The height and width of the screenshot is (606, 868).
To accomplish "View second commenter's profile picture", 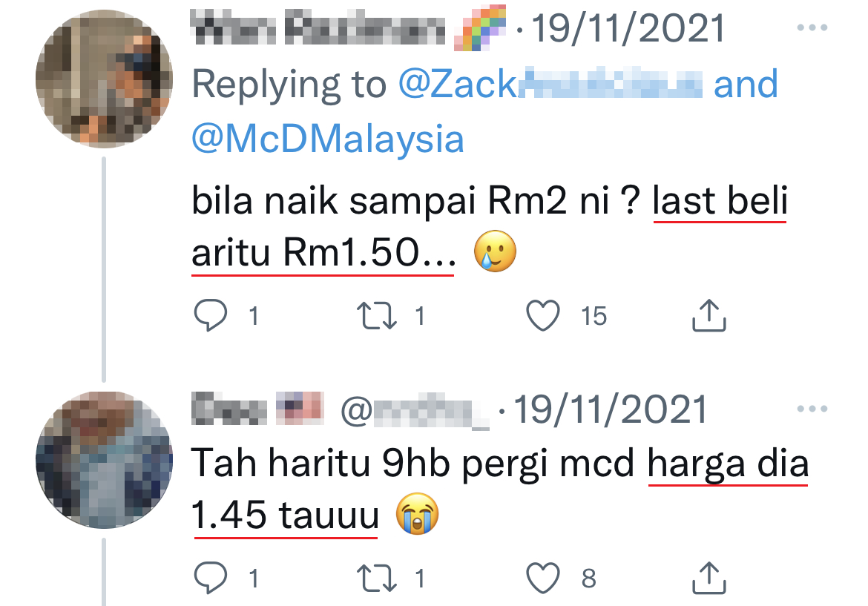I will click(x=104, y=460).
